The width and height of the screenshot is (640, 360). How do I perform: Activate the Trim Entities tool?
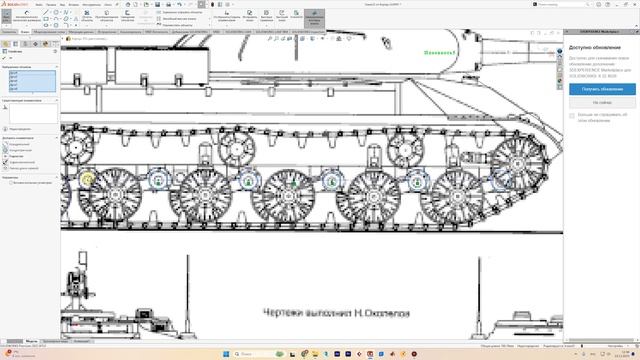87,16
